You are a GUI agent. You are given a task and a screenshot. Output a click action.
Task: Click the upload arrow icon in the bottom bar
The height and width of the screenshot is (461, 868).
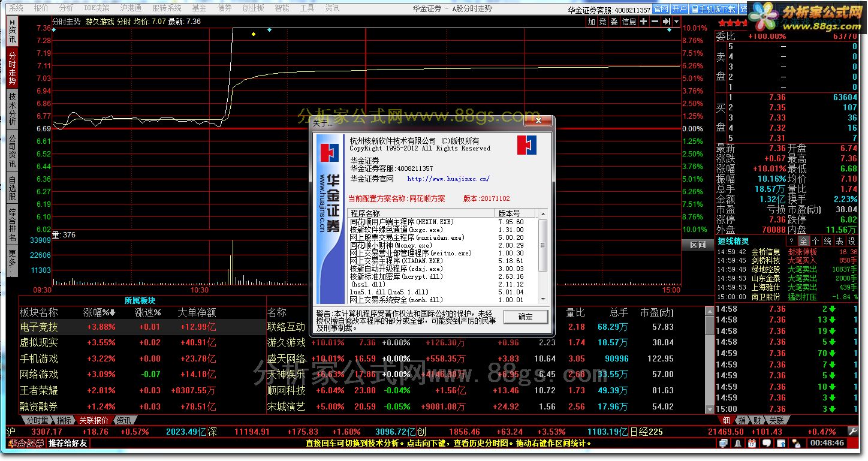781,443
